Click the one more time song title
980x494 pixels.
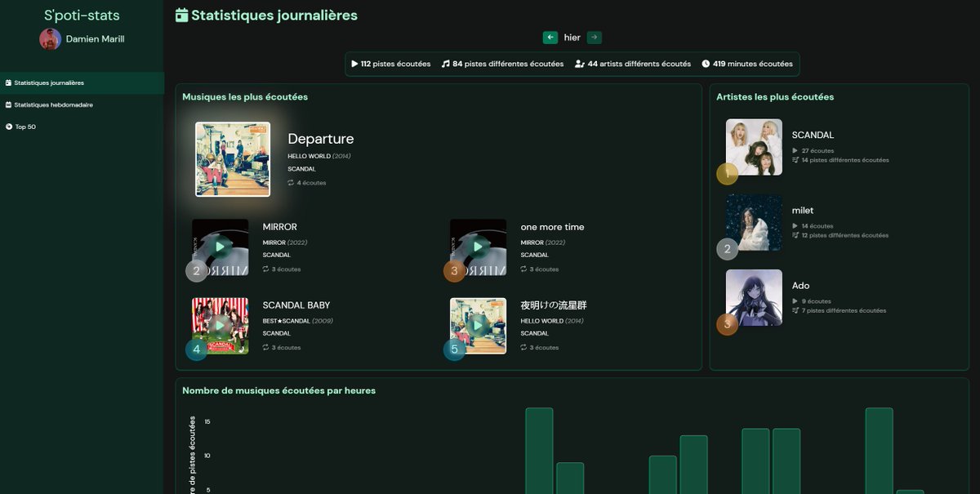(x=553, y=227)
